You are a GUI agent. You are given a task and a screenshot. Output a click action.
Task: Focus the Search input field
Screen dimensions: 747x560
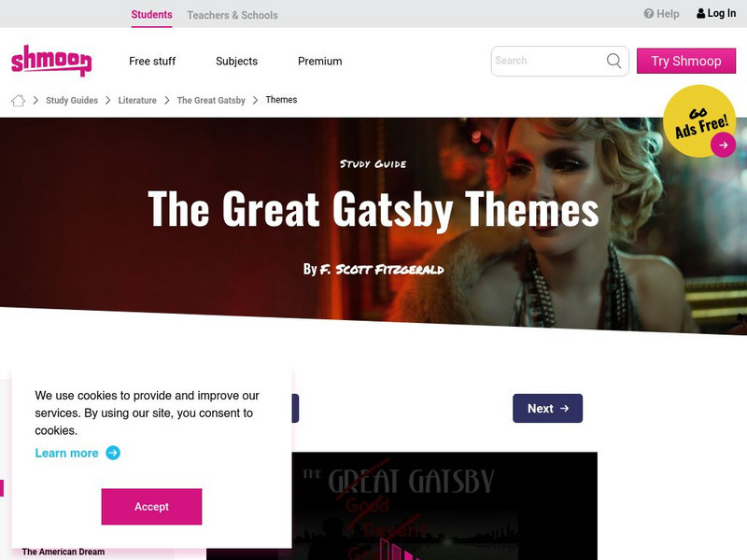pyautogui.click(x=548, y=61)
